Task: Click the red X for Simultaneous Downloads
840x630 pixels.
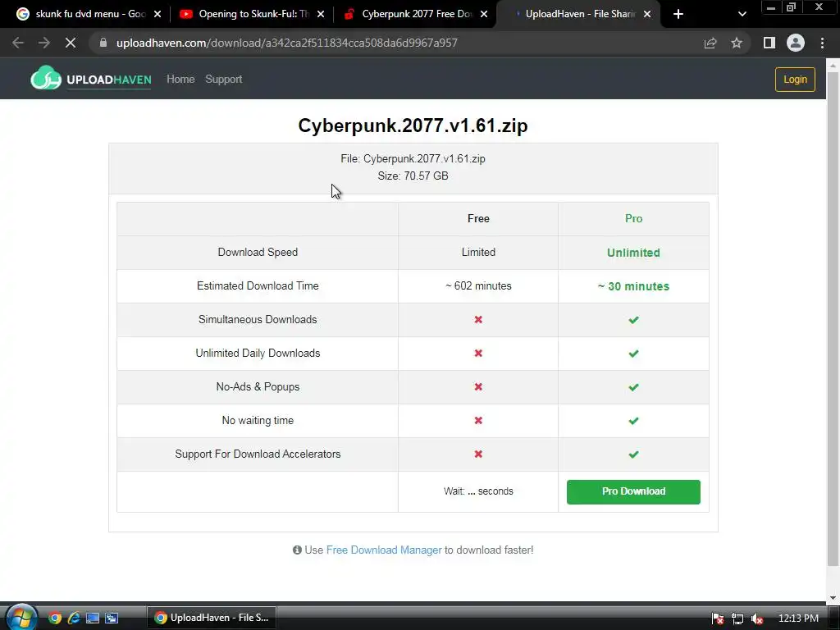Action: [x=478, y=320]
